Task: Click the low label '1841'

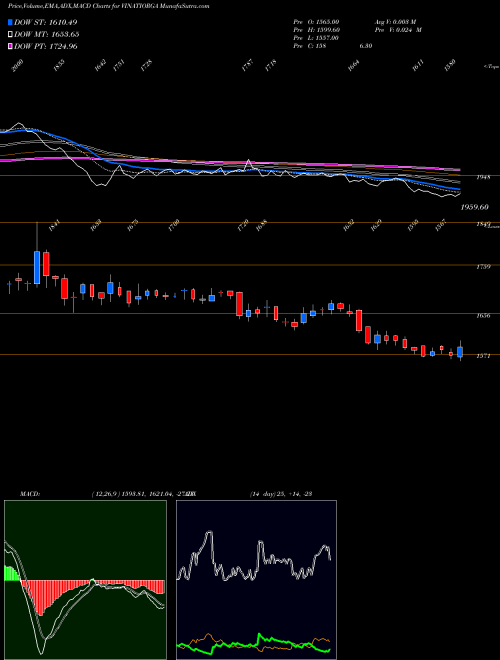Action: [53, 226]
